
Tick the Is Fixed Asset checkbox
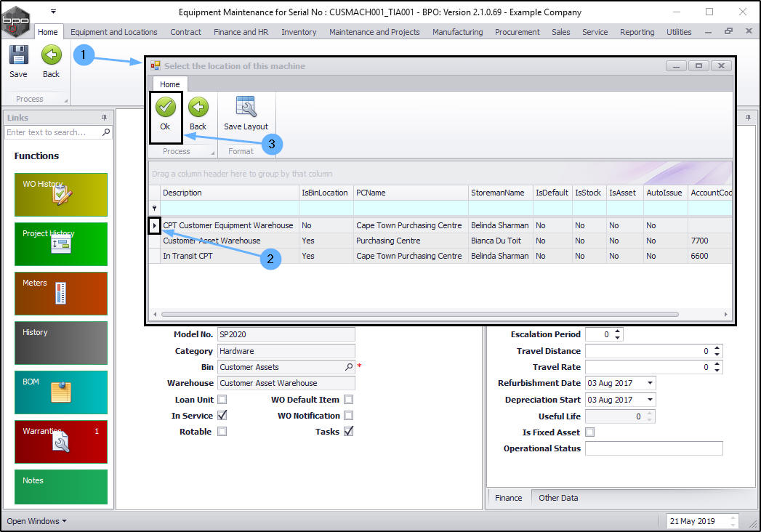point(590,432)
